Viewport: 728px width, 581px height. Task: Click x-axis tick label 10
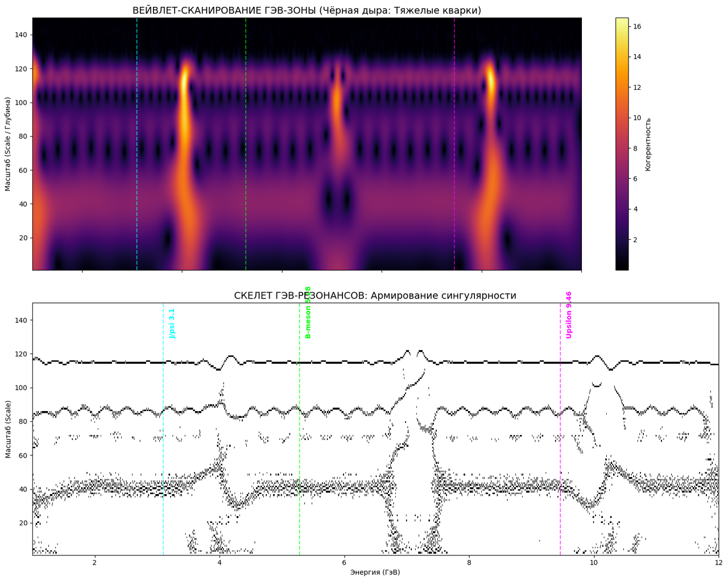[594, 563]
